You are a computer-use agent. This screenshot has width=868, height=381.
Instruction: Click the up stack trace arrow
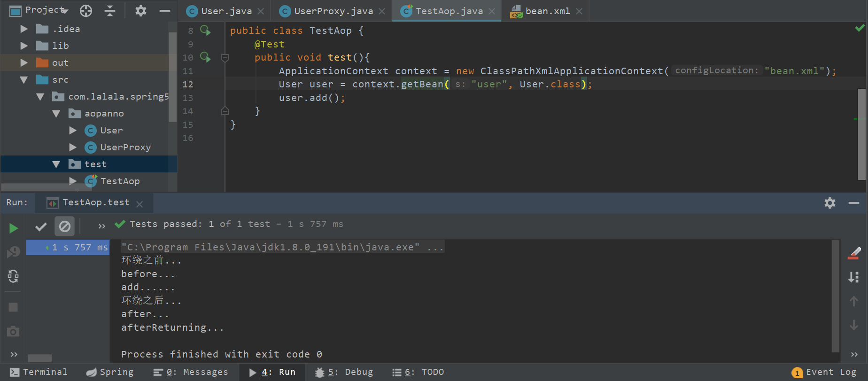pyautogui.click(x=854, y=301)
